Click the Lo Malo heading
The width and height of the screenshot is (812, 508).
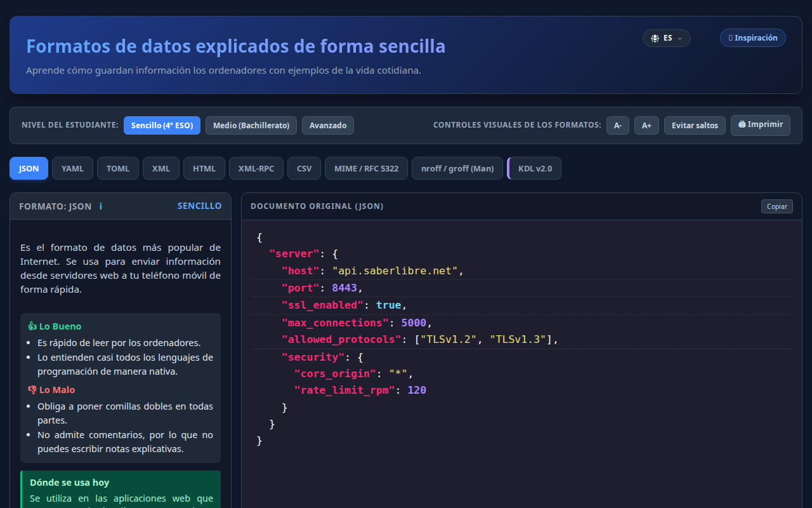point(51,390)
